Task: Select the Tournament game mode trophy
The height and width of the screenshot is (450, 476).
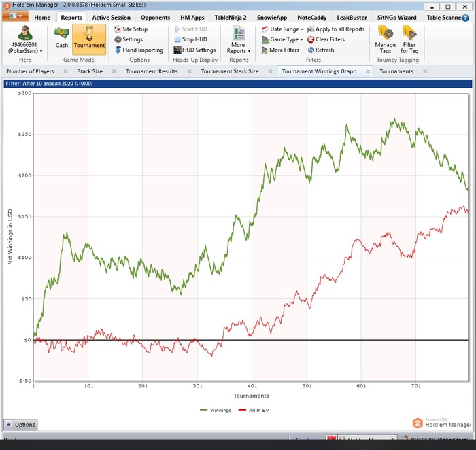Action: click(x=89, y=39)
